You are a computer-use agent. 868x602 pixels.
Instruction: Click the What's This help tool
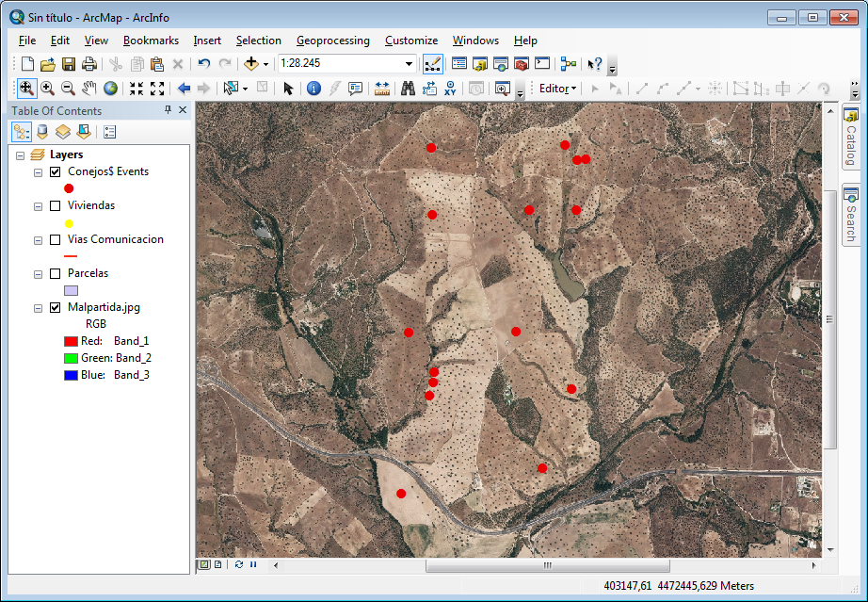(x=595, y=64)
